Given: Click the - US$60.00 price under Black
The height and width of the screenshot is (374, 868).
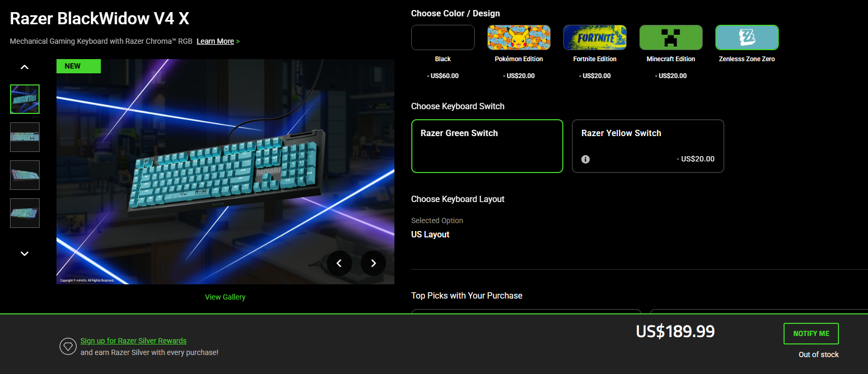Looking at the screenshot, I should pyautogui.click(x=442, y=76).
